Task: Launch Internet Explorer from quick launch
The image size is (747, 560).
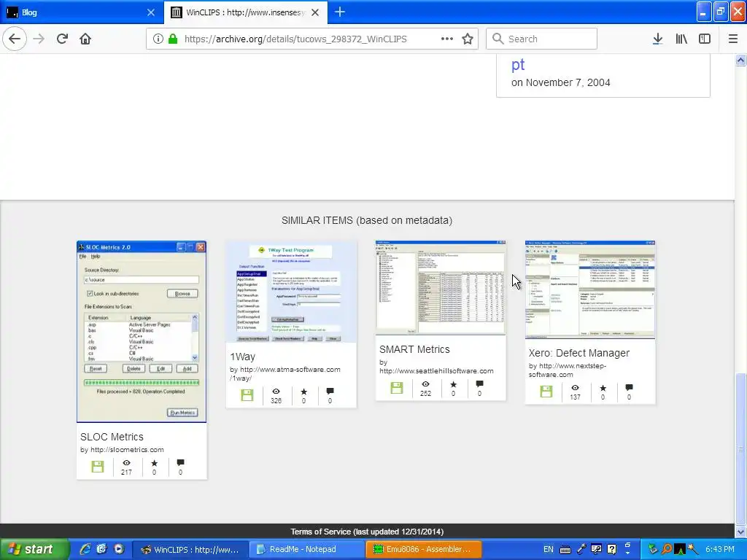Action: (x=85, y=549)
